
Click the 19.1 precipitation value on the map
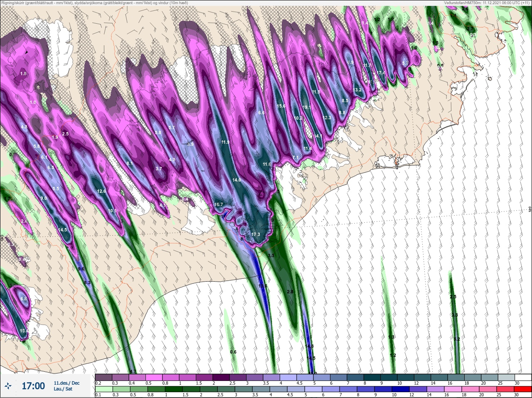(x=307, y=107)
